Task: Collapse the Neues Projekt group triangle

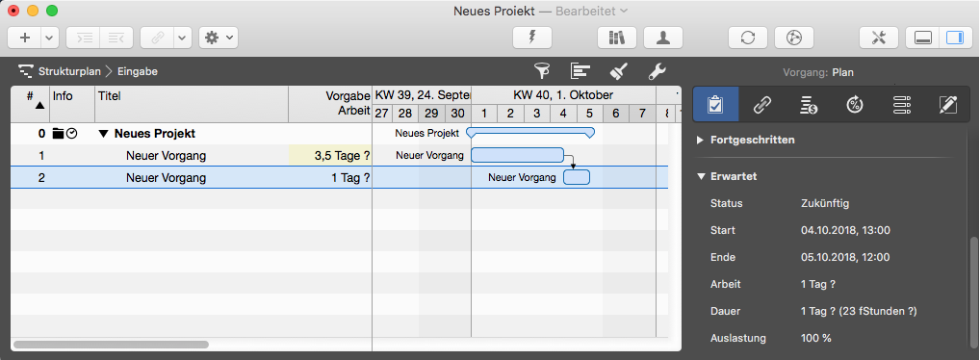Action: (x=104, y=134)
